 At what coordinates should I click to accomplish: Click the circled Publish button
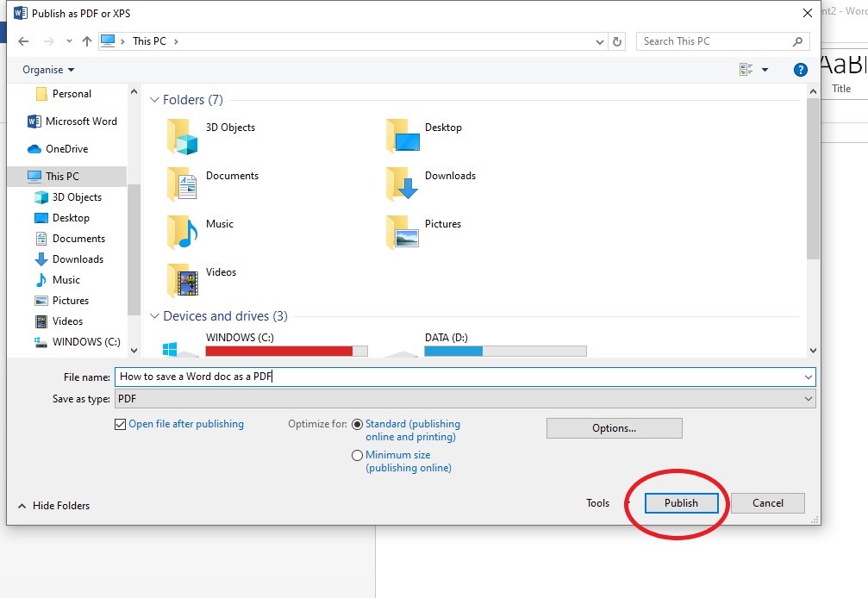tap(680, 503)
